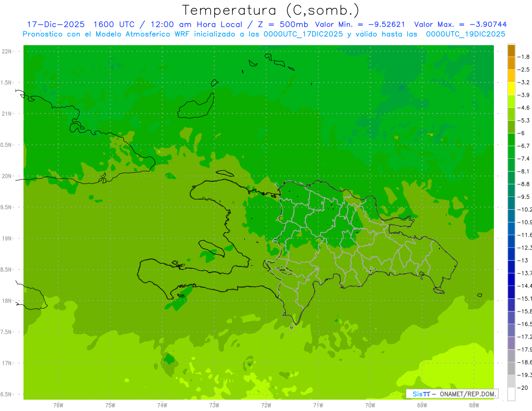532x411 pixels.
Task: Click the '22N' latitude axis label
Action: click(x=7, y=51)
